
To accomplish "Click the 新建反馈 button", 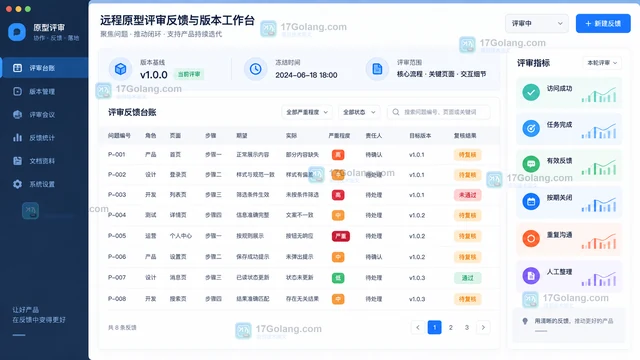I will (603, 24).
